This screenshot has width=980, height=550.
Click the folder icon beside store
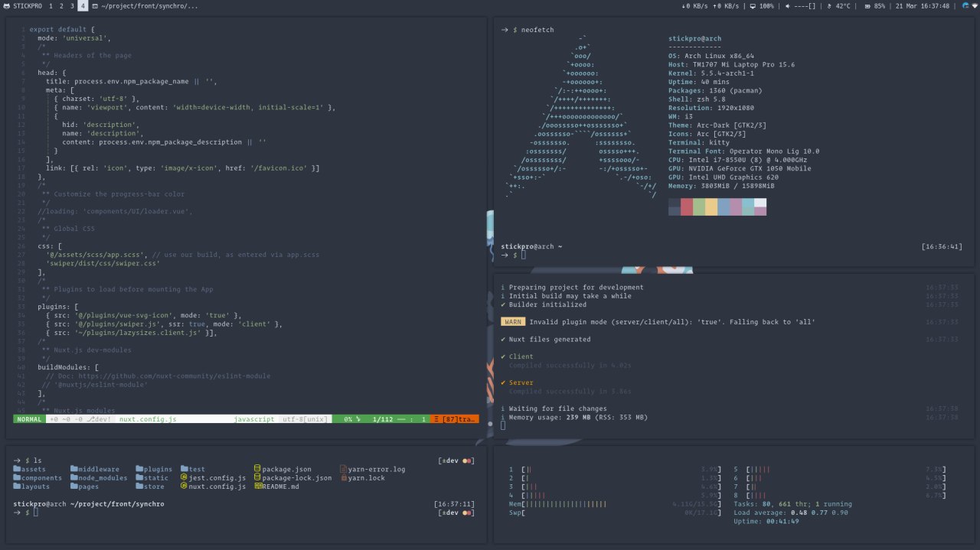pos(140,487)
